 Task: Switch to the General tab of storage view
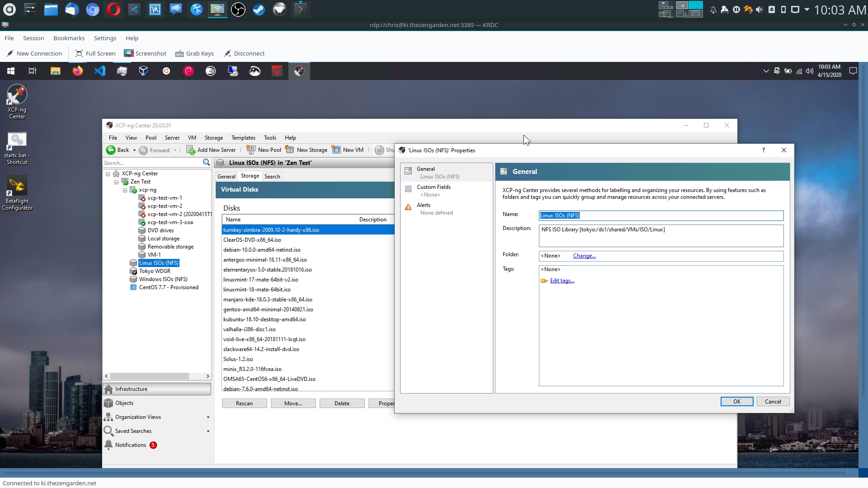pos(226,177)
